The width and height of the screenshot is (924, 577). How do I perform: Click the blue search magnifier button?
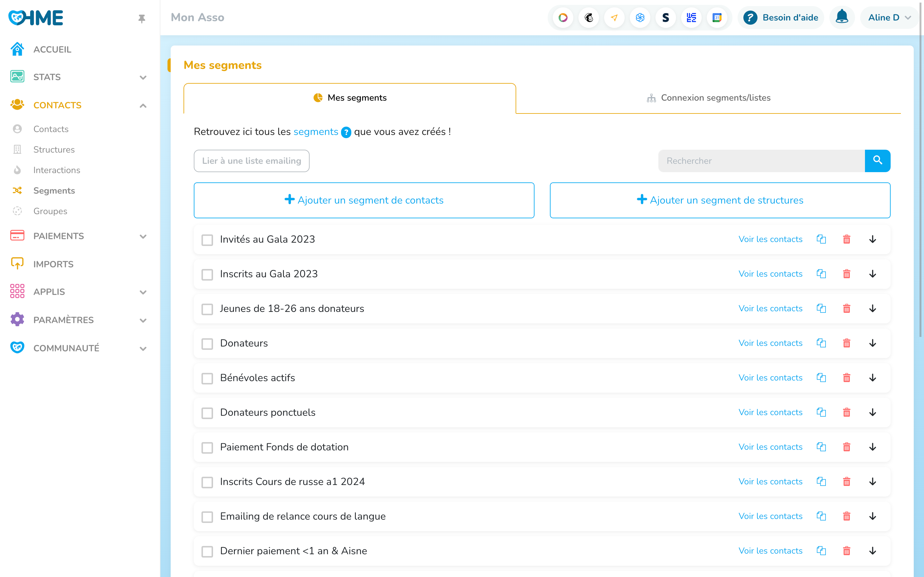click(x=877, y=161)
